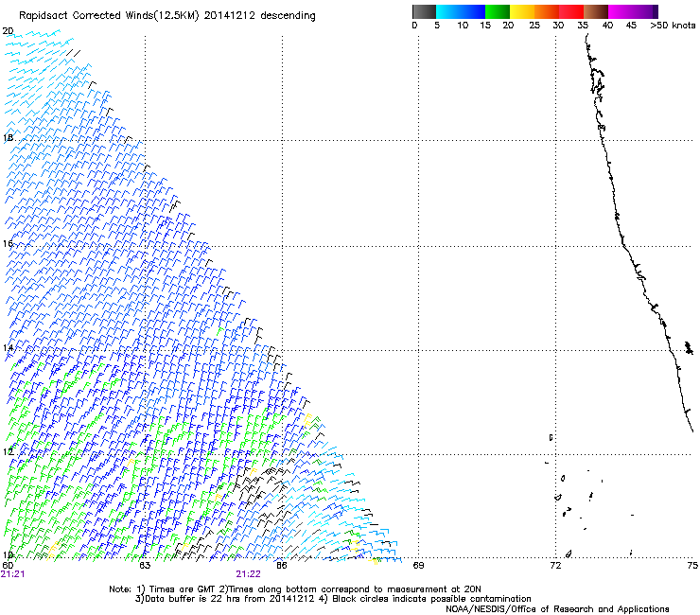Click the latitude axis label '16'
Screen dimensions: 700x615
tap(8, 243)
